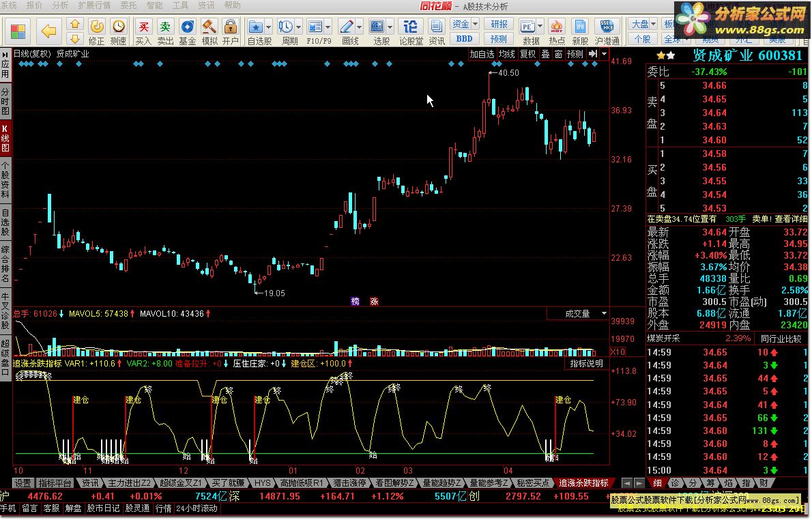Image resolution: width=812 pixels, height=520 pixels.
Task: Toggle the 预测 forecast button in chart header
Action: pyautogui.click(x=575, y=54)
